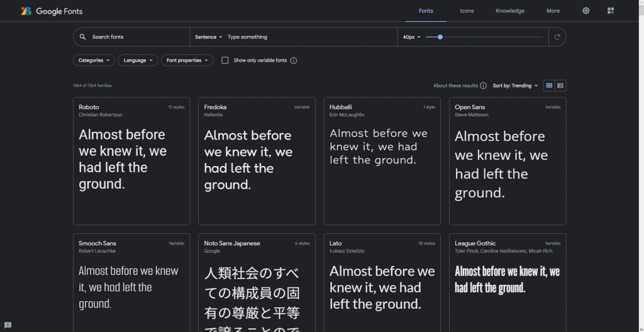Screen dimensions: 644x332
Task: Click the 10 styles label on Lato
Action: tap(427, 243)
